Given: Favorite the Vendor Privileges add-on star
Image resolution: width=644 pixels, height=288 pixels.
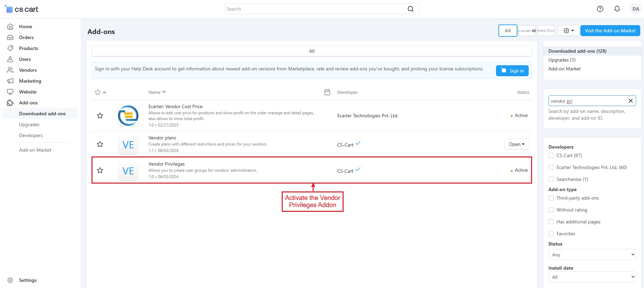Looking at the screenshot, I should (x=100, y=170).
